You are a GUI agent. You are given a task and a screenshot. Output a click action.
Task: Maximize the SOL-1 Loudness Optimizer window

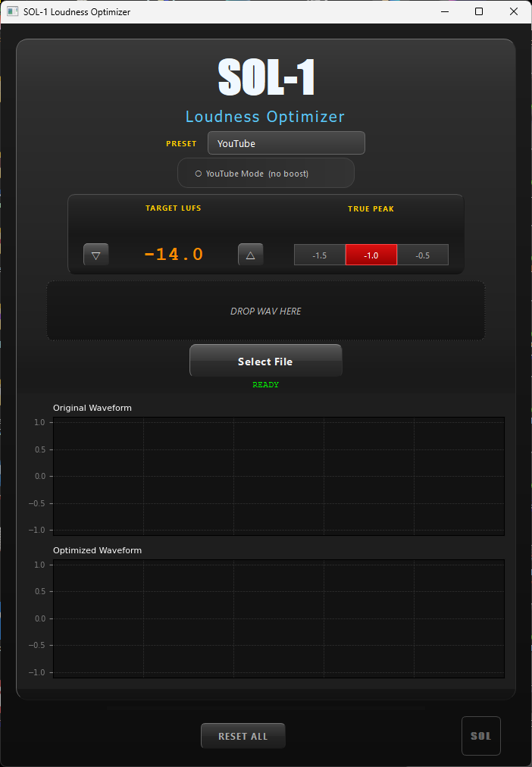479,12
